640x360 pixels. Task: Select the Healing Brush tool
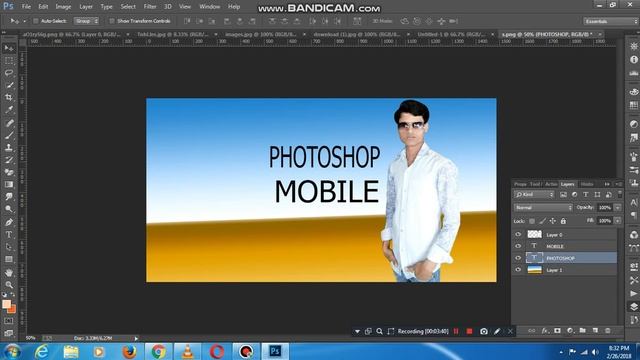pyautogui.click(x=9, y=122)
